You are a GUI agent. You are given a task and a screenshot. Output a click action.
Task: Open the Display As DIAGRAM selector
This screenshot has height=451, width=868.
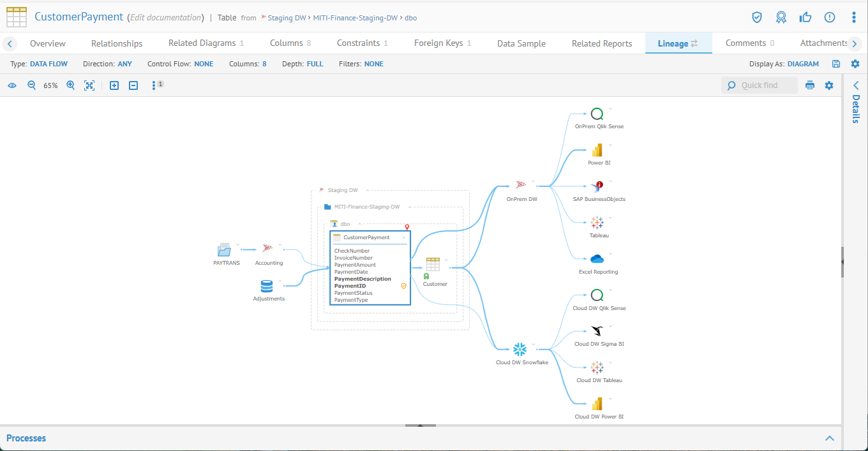(803, 64)
